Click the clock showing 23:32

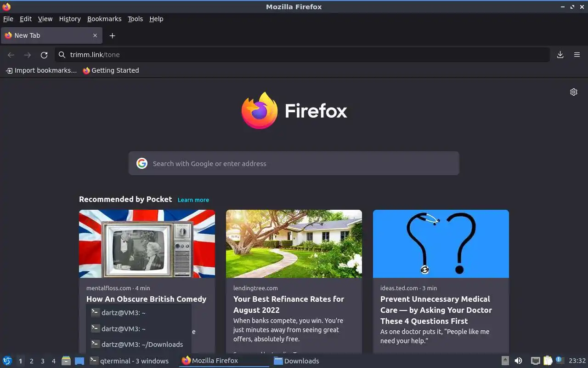[577, 361]
